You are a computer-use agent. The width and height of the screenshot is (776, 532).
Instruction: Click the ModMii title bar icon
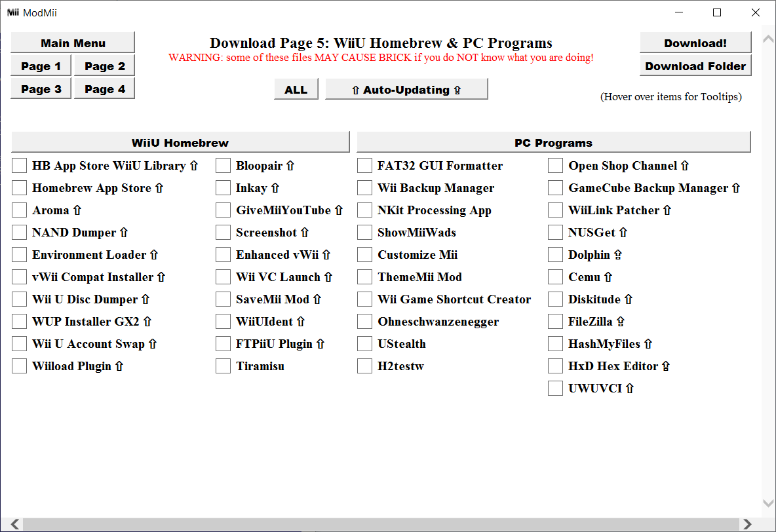tap(13, 12)
